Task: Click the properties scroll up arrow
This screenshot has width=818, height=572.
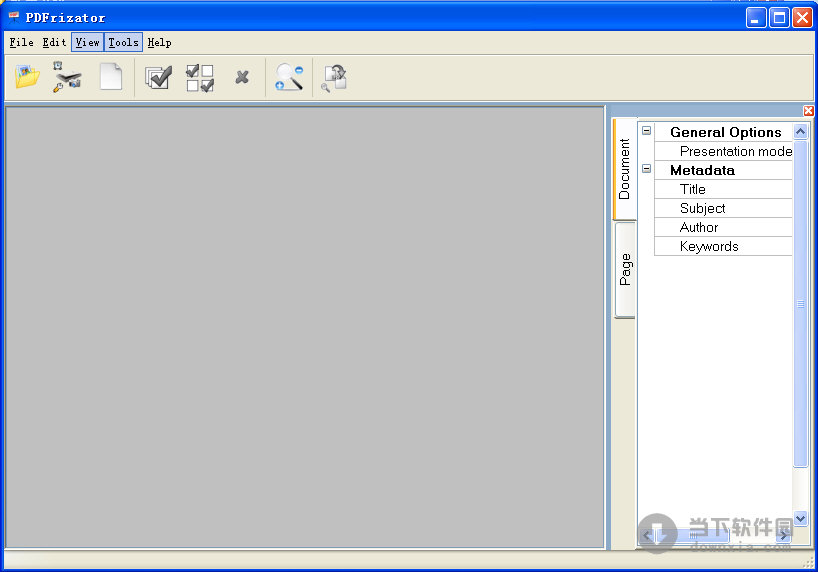Action: pos(801,132)
